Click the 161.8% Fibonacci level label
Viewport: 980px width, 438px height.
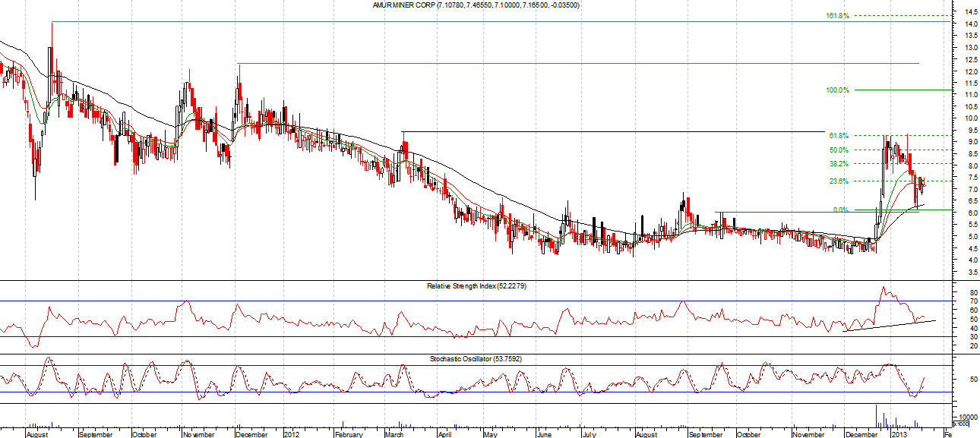[837, 15]
